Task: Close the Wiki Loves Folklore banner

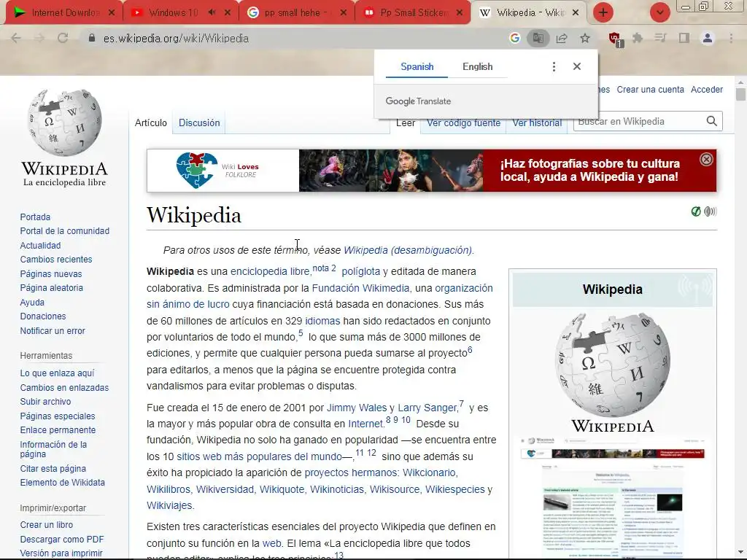Action: 706,160
